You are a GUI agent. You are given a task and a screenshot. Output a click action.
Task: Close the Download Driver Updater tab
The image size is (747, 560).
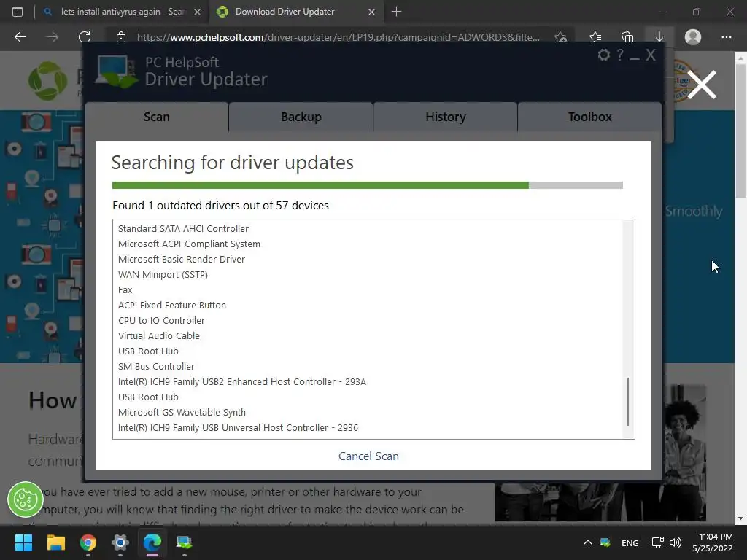(x=371, y=12)
